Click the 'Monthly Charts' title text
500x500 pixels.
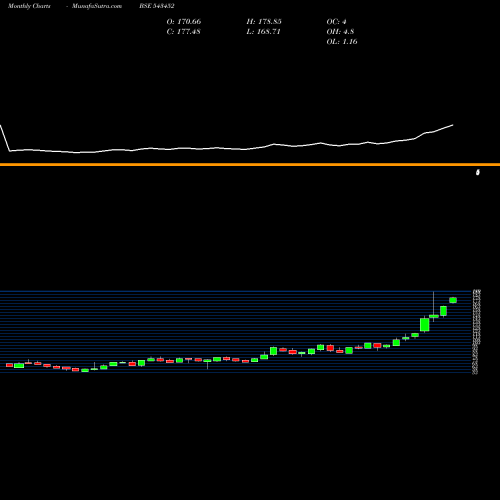29,6
